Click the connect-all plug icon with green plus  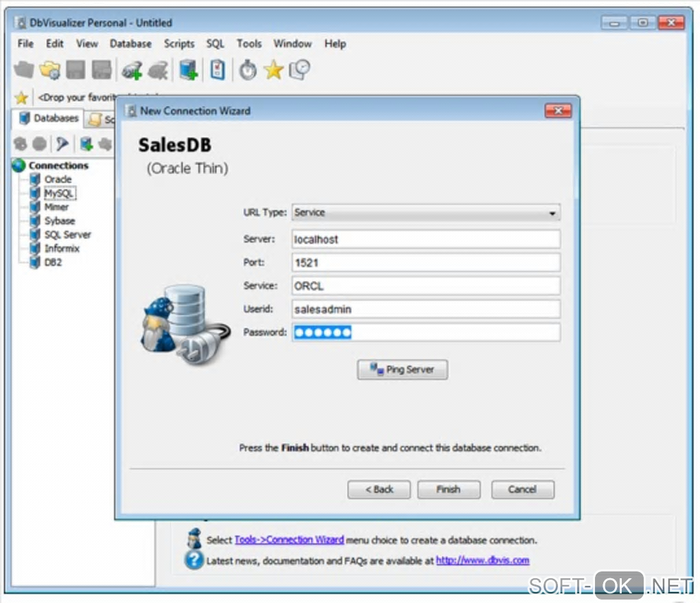click(x=132, y=70)
